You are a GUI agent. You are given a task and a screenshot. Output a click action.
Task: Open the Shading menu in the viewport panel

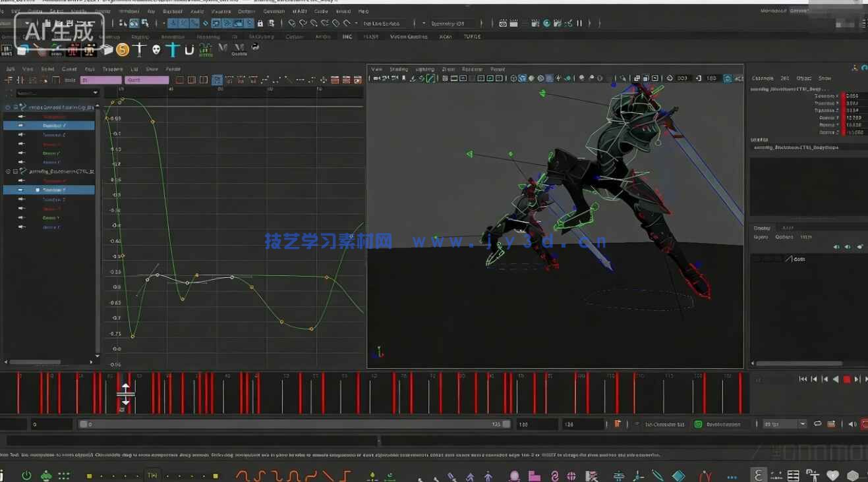[x=398, y=69]
